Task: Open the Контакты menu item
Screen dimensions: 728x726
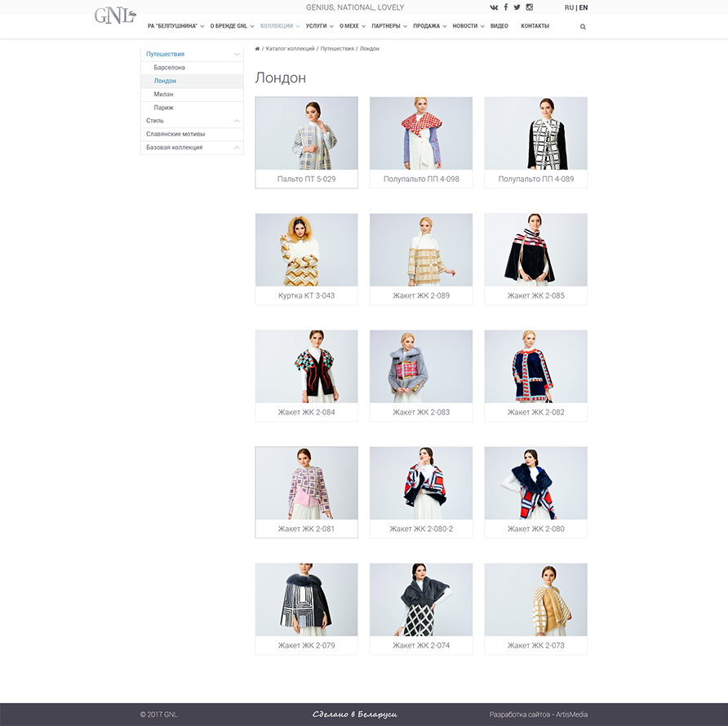Action: [535, 26]
